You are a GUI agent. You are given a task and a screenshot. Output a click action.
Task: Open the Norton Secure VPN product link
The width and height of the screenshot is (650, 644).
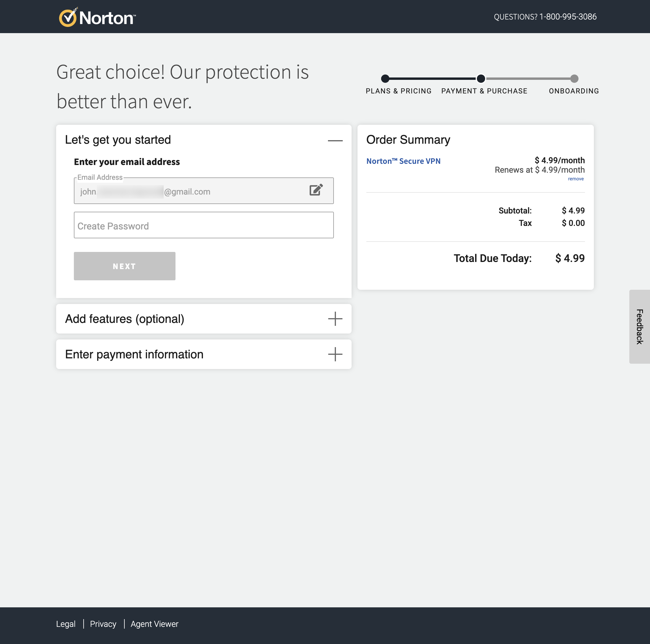click(x=403, y=161)
